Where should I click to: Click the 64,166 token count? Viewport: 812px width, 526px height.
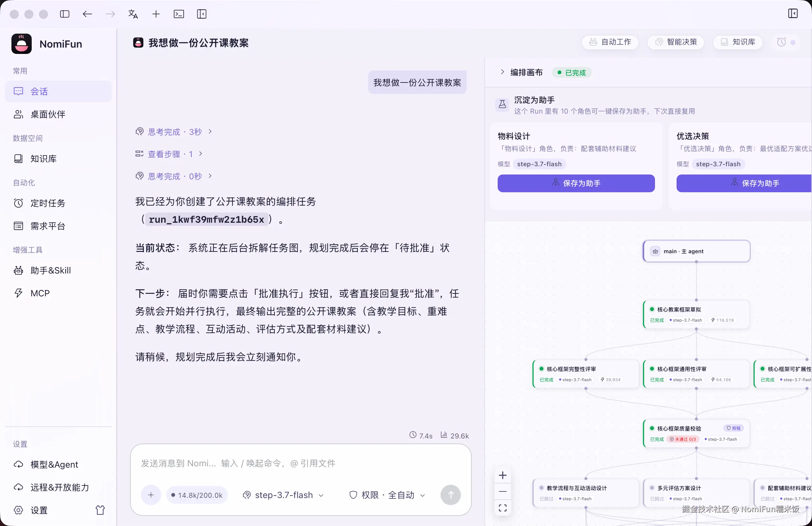point(721,379)
